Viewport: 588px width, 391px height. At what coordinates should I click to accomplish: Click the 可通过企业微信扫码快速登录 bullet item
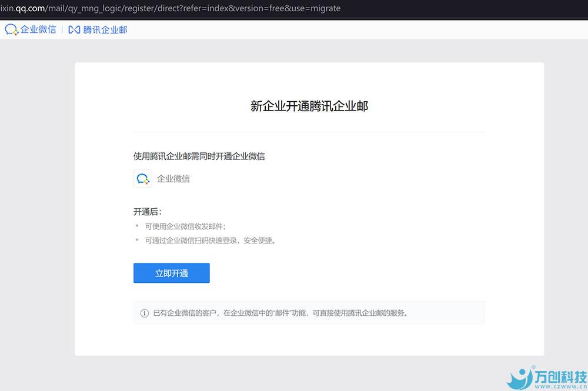pos(210,240)
